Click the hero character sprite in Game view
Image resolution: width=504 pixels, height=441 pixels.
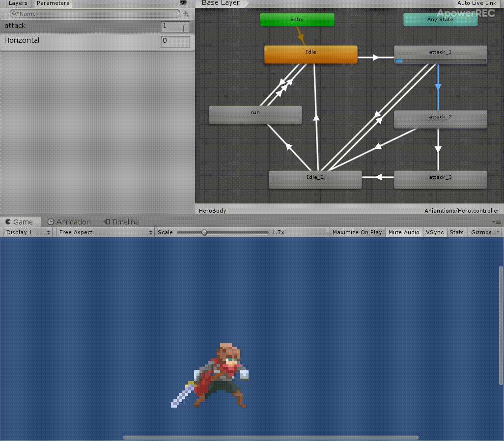point(210,375)
